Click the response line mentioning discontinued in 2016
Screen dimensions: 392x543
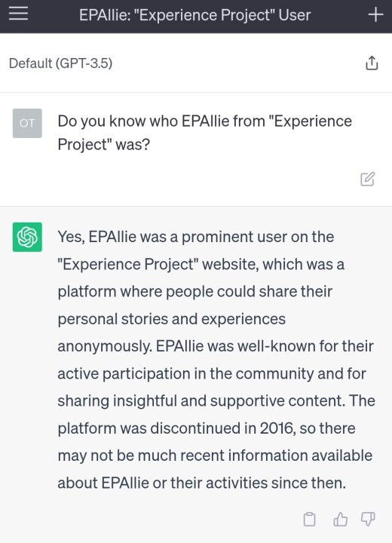pos(207,428)
